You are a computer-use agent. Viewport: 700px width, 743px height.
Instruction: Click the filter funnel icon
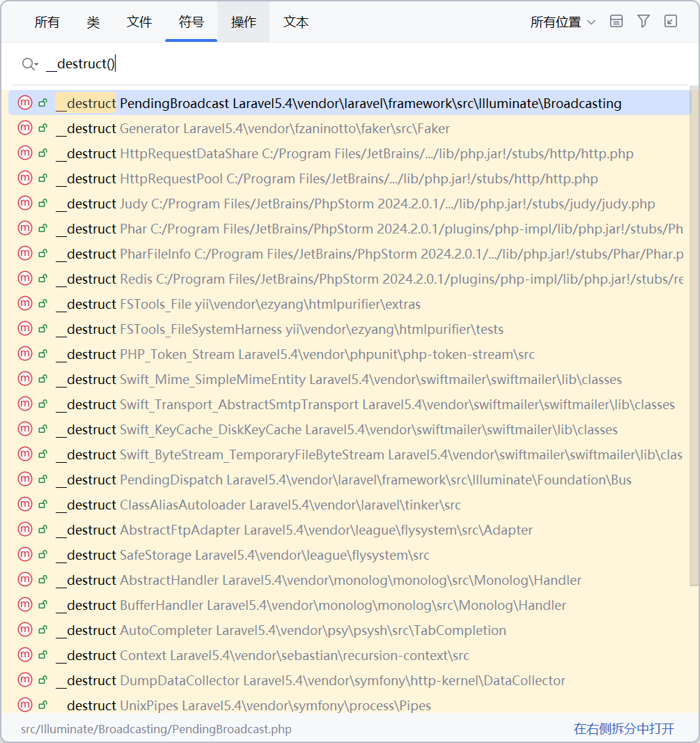click(643, 21)
